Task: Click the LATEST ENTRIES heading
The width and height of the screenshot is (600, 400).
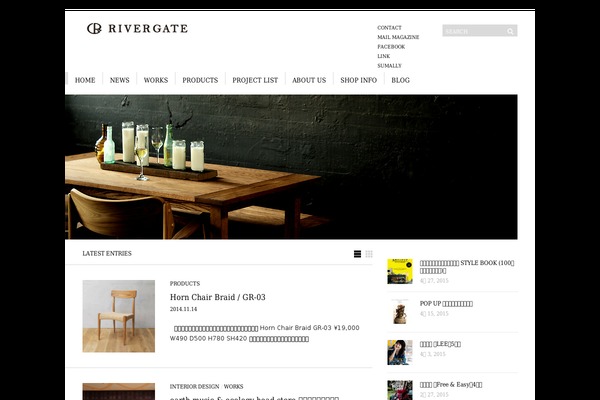Action: click(107, 253)
